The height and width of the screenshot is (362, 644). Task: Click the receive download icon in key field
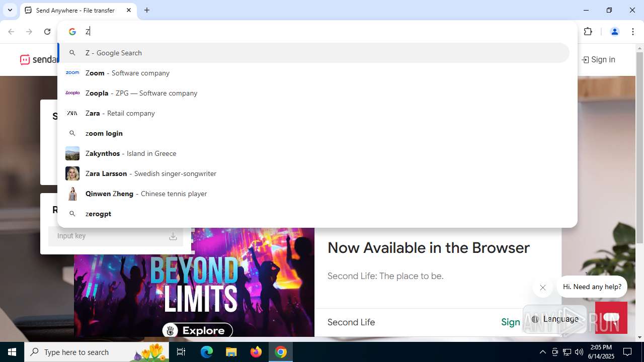pyautogui.click(x=173, y=236)
